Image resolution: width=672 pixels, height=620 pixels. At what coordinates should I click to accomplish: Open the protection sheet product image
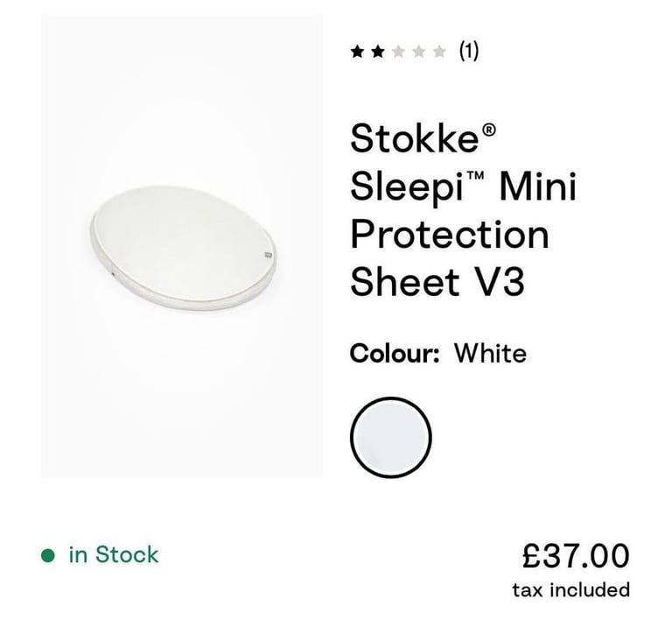(x=182, y=246)
